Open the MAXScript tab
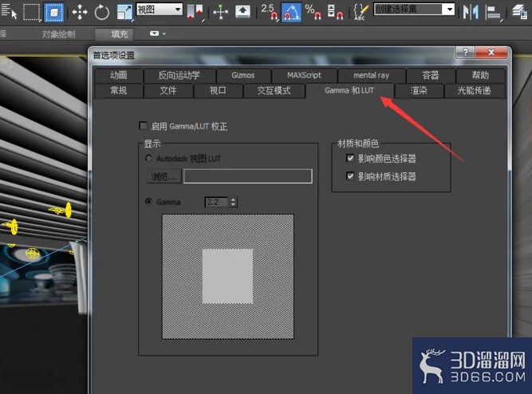The width and height of the screenshot is (532, 394). pos(304,75)
